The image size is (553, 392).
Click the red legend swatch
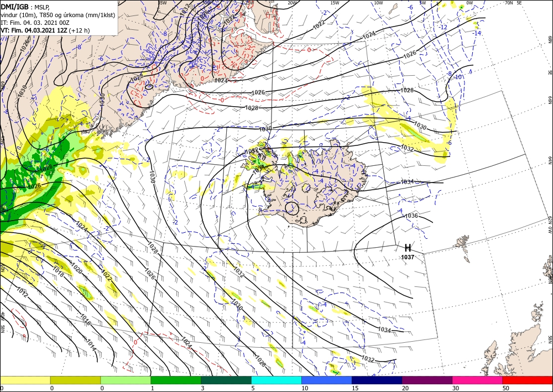528,380
